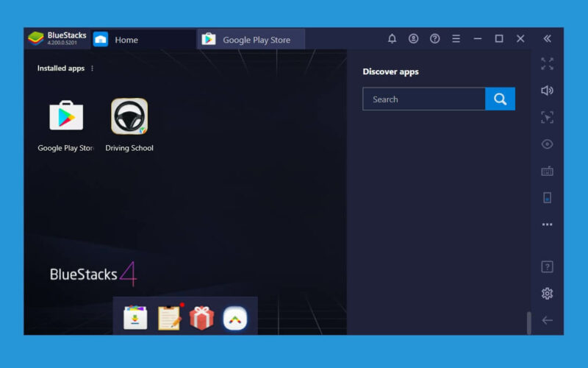Switch to the Google Play Store tab
Image resolution: width=588 pixels, height=368 pixels.
251,40
